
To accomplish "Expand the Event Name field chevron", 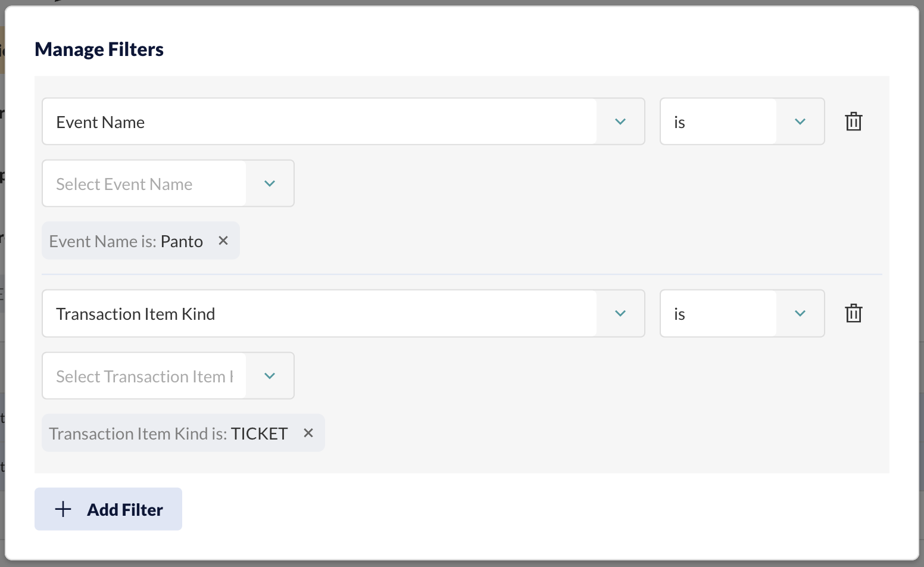I will pyautogui.click(x=620, y=121).
